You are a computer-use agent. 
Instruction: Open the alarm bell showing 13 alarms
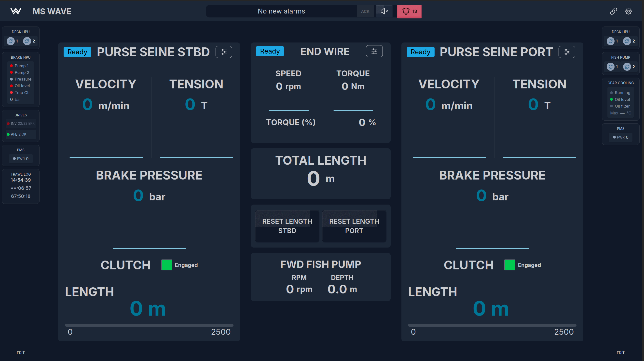(409, 11)
